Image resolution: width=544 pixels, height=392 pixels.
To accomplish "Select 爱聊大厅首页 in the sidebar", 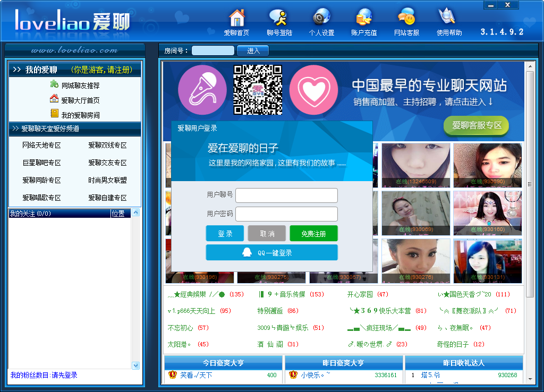I will 80,100.
